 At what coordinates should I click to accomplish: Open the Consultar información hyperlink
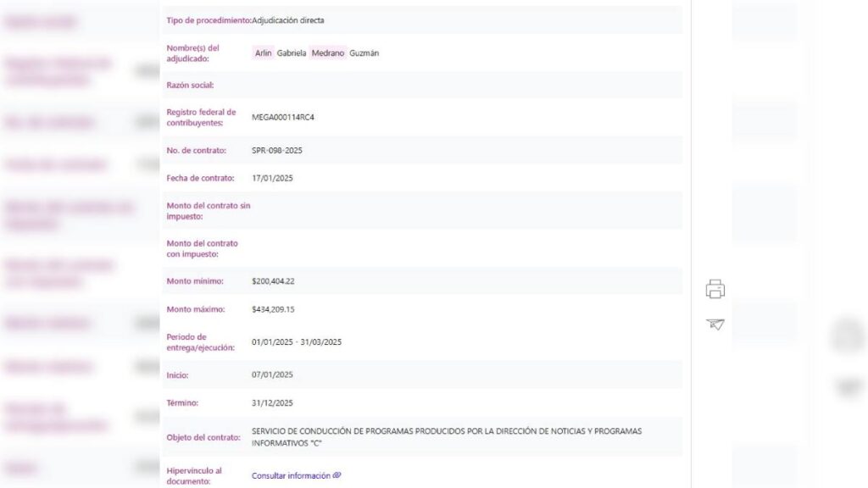tap(291, 476)
